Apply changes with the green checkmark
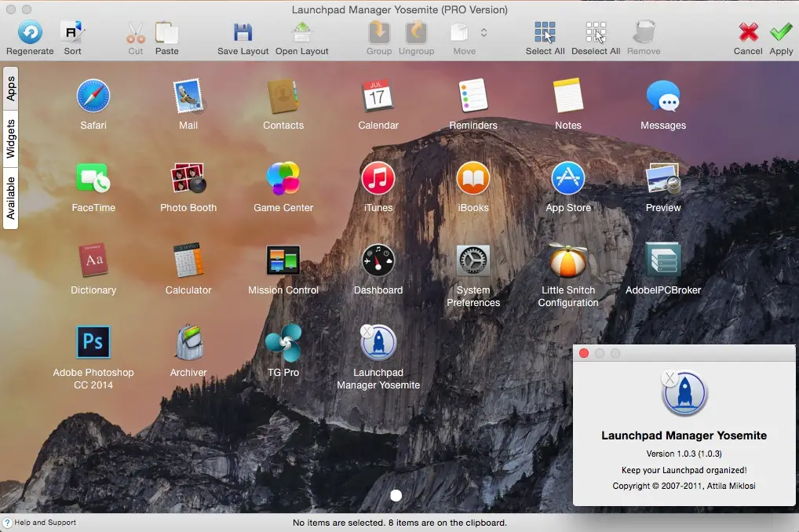Image resolution: width=799 pixels, height=532 pixels. click(x=781, y=33)
